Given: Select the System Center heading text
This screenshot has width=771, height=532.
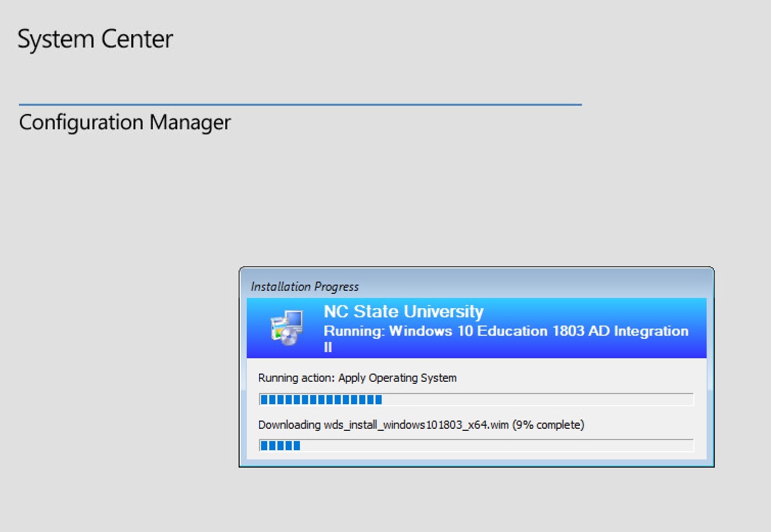Looking at the screenshot, I should 96,38.
